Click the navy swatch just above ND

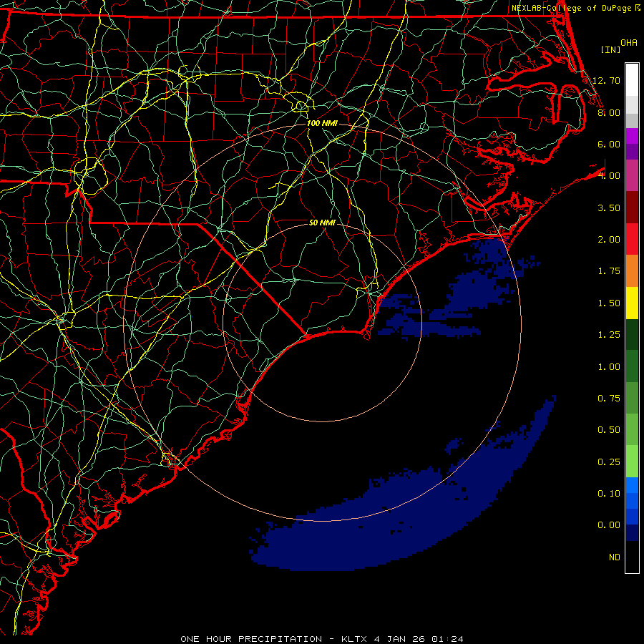[632, 532]
